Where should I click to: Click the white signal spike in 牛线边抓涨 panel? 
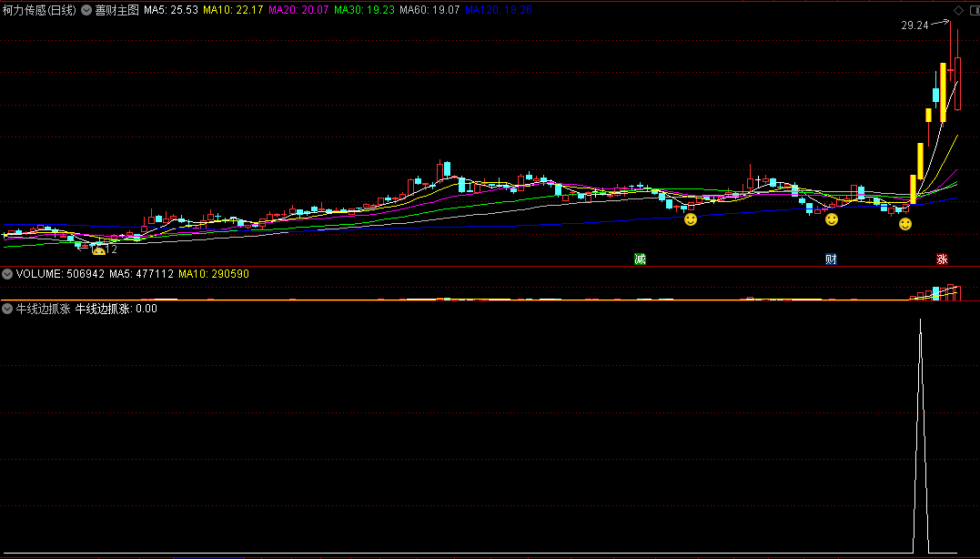920,438
